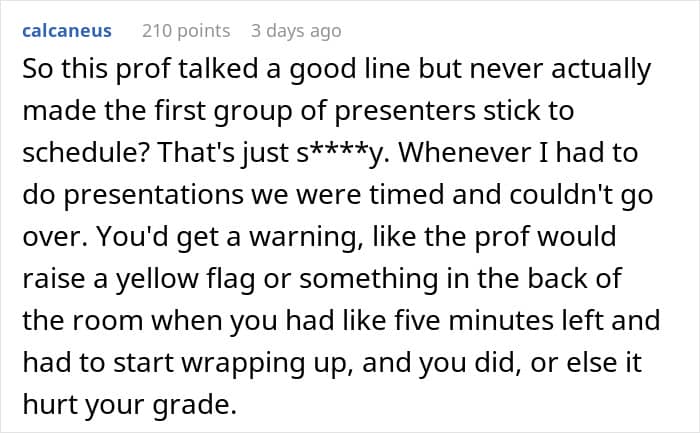Image resolution: width=700 pixels, height=433 pixels.
Task: Click the 210 points score label
Action: 186,31
